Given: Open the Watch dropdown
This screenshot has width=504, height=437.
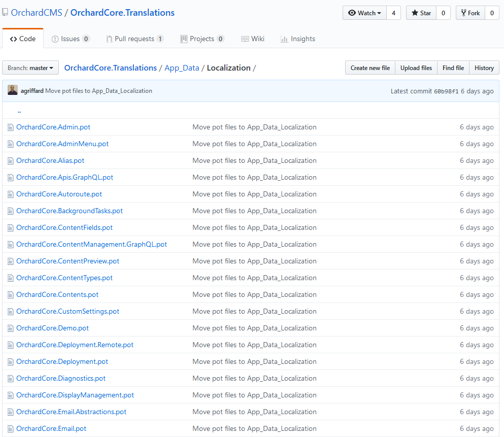Looking at the screenshot, I should [364, 13].
